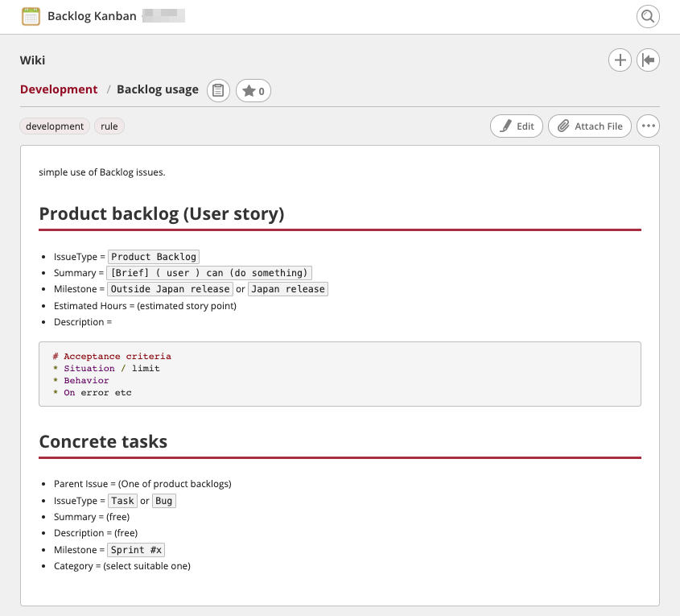The height and width of the screenshot is (616, 680).
Task: Click the 'Sprint #x' code label
Action: click(x=136, y=550)
